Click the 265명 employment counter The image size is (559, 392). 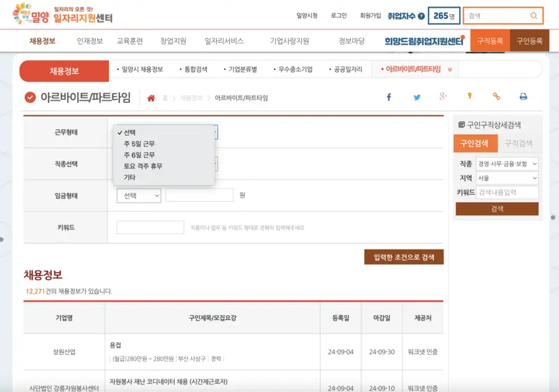[x=444, y=15]
